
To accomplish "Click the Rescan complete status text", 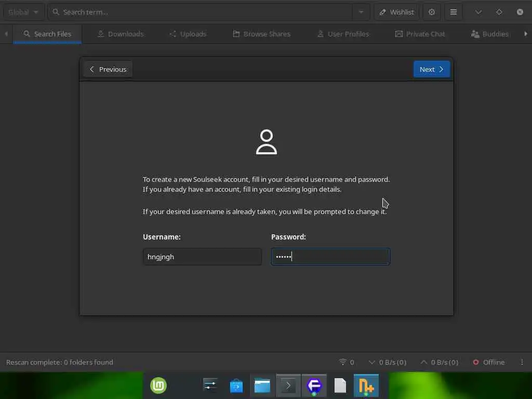I will 60,362.
